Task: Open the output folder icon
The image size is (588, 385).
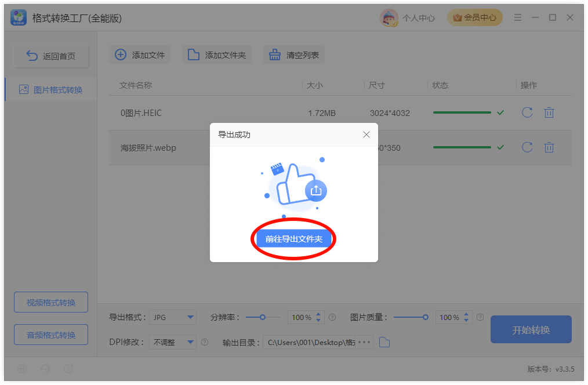Action: [x=384, y=342]
